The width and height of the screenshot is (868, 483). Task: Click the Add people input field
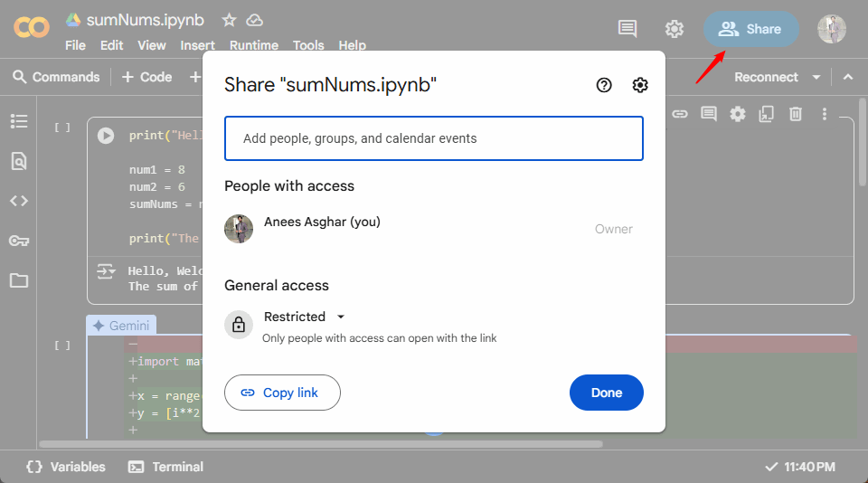434,138
